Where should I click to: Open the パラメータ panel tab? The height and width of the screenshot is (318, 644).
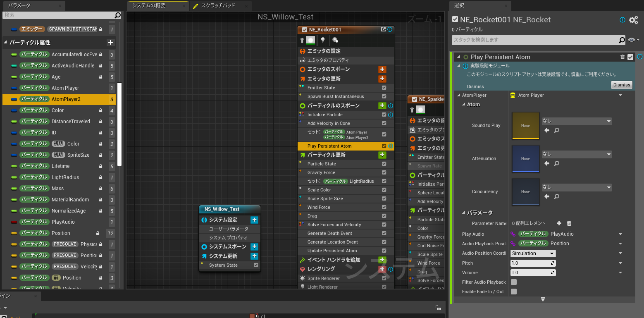(19, 5)
